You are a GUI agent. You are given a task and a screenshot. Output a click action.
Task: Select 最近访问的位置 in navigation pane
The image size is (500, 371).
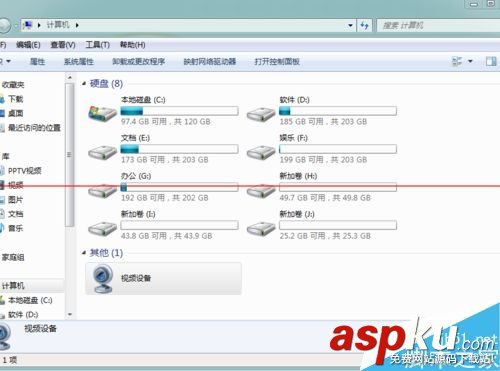pyautogui.click(x=34, y=128)
